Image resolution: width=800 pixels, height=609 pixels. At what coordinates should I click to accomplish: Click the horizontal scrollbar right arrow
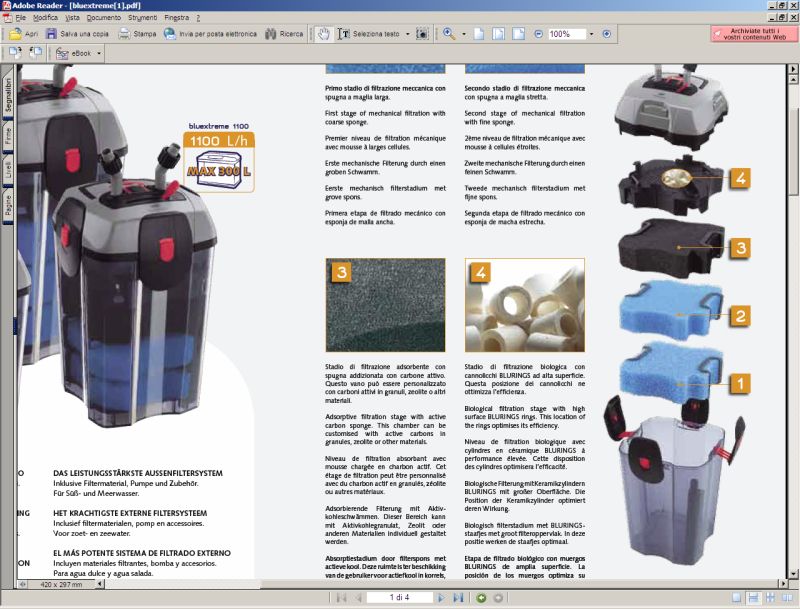(783, 583)
